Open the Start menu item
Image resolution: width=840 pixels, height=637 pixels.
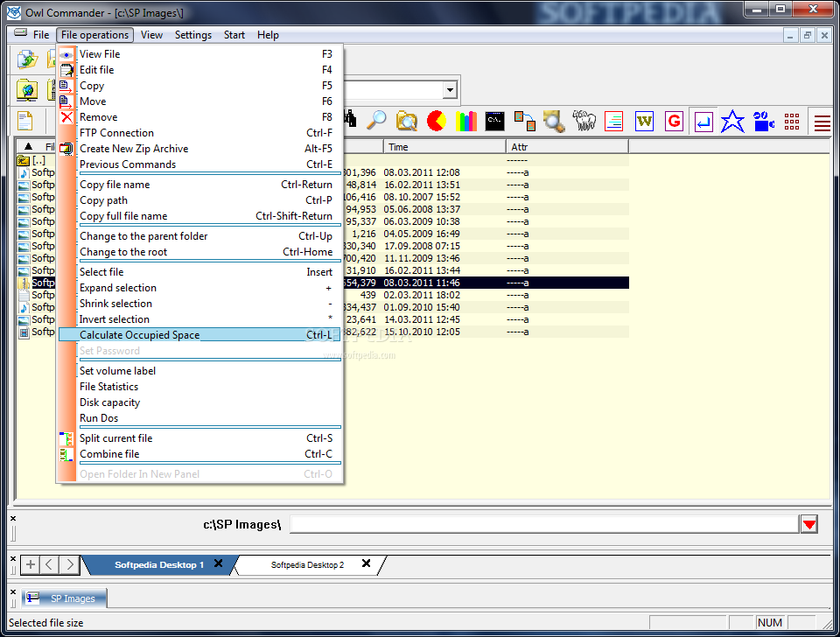click(x=234, y=35)
